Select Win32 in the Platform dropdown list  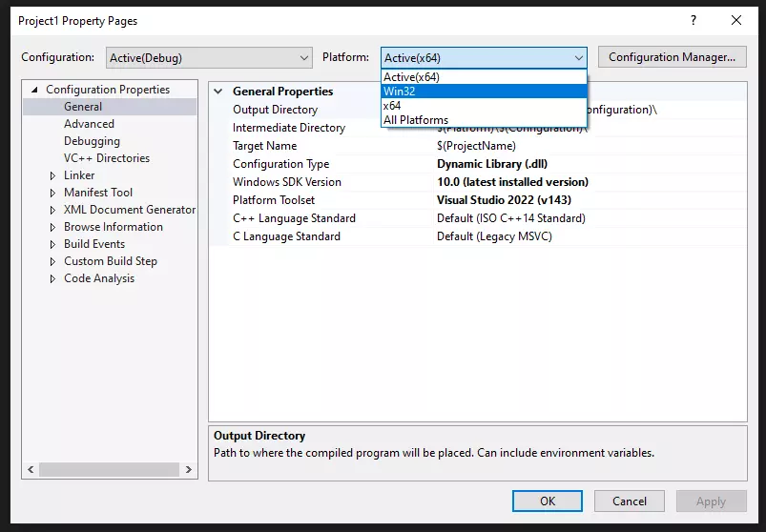[400, 92]
